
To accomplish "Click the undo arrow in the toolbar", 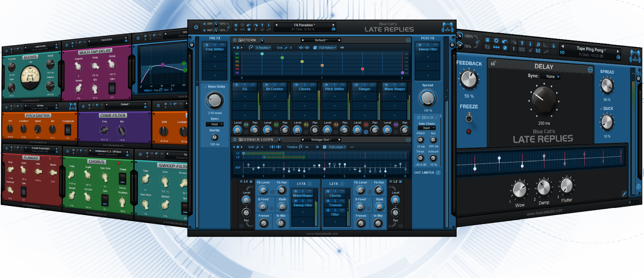I will click(x=249, y=25).
